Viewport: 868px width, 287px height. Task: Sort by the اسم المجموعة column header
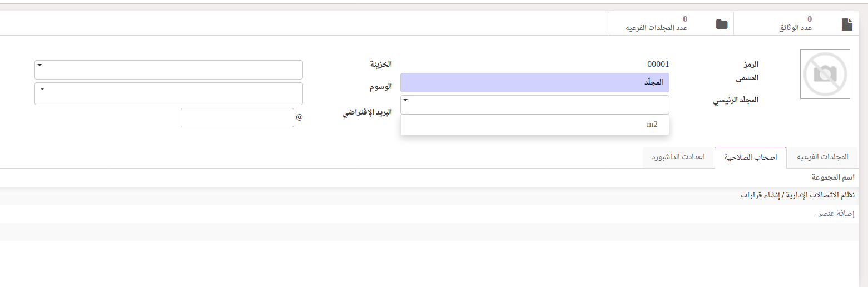[x=832, y=177]
